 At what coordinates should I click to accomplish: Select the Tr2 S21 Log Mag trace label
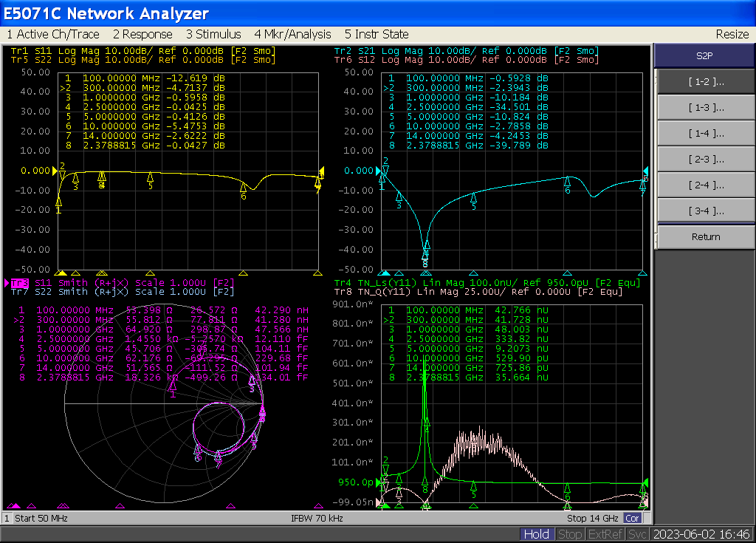pos(467,51)
